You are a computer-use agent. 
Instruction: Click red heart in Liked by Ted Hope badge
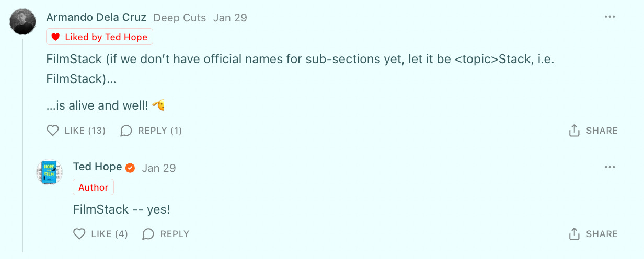tap(55, 37)
